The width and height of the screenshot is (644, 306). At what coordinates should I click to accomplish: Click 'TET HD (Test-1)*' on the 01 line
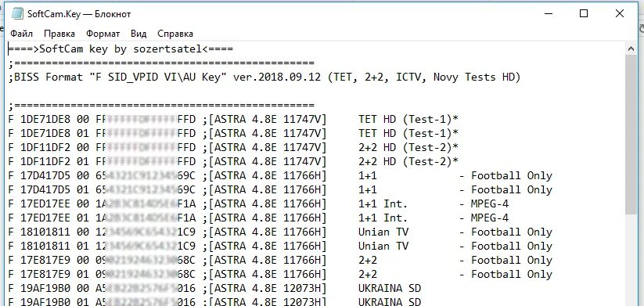pos(408,134)
